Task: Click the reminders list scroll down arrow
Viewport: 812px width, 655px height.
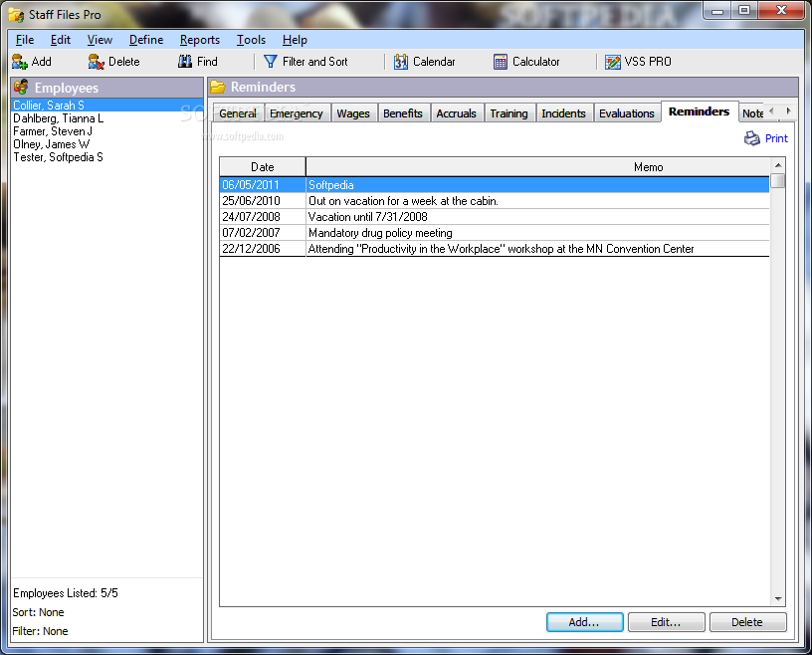Action: click(778, 598)
